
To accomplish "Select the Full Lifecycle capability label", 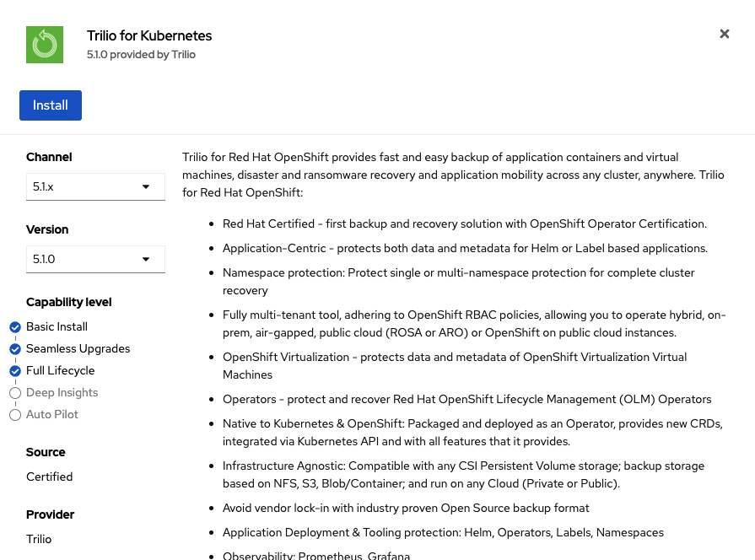I will pyautogui.click(x=61, y=371).
